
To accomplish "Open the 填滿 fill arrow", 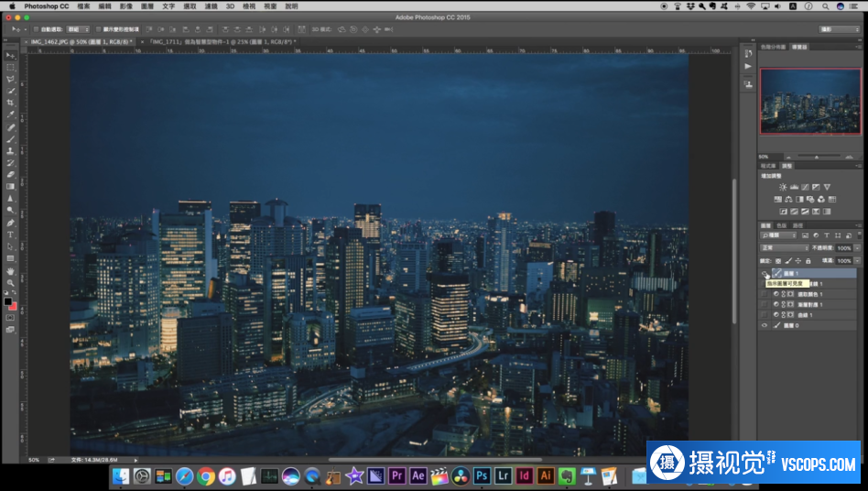I will coord(858,261).
